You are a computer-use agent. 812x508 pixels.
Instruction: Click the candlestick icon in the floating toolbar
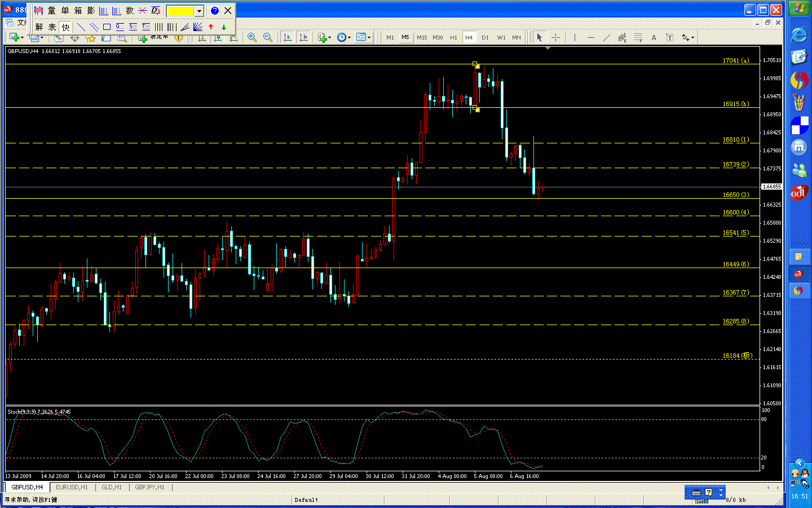click(39, 11)
